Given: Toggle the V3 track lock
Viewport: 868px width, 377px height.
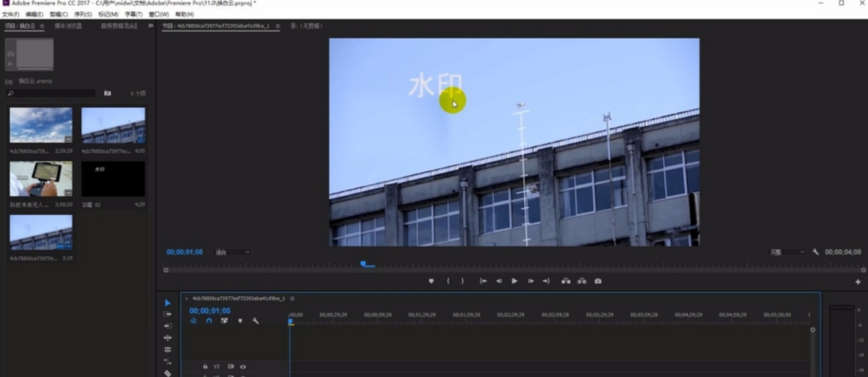Looking at the screenshot, I should pos(205,367).
